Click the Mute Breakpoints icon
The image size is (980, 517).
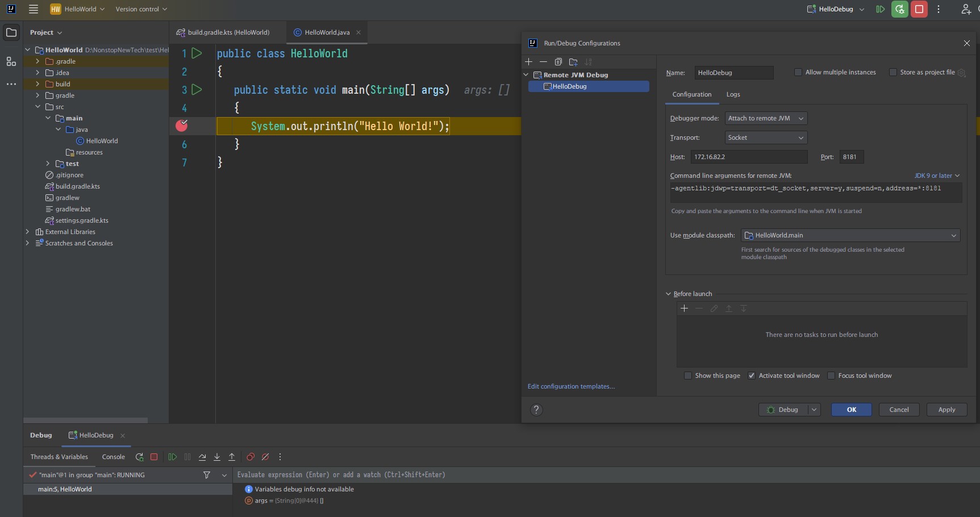pyautogui.click(x=265, y=457)
